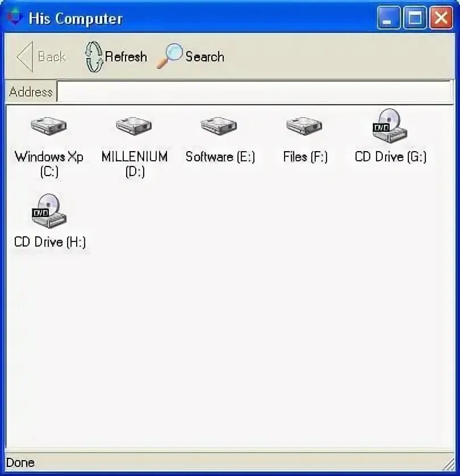460x476 pixels.
Task: Open the Software (E:) drive icon
Action: coord(219,126)
